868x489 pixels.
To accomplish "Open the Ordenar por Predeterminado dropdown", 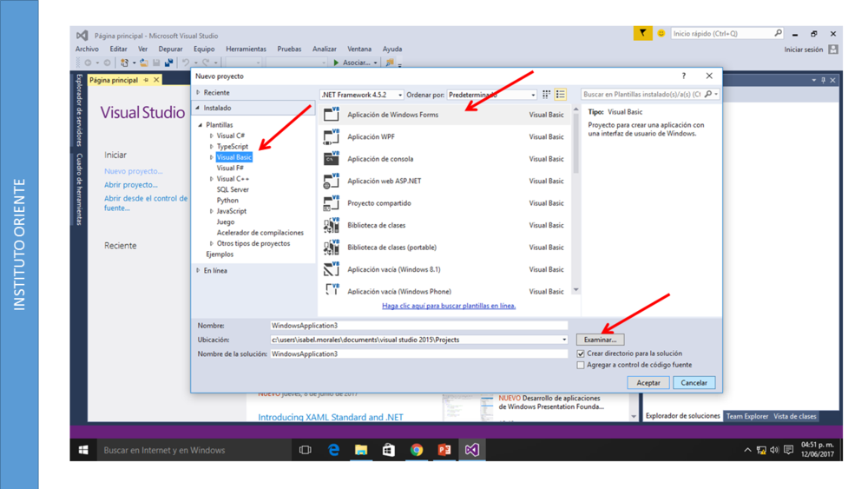I will pos(491,95).
